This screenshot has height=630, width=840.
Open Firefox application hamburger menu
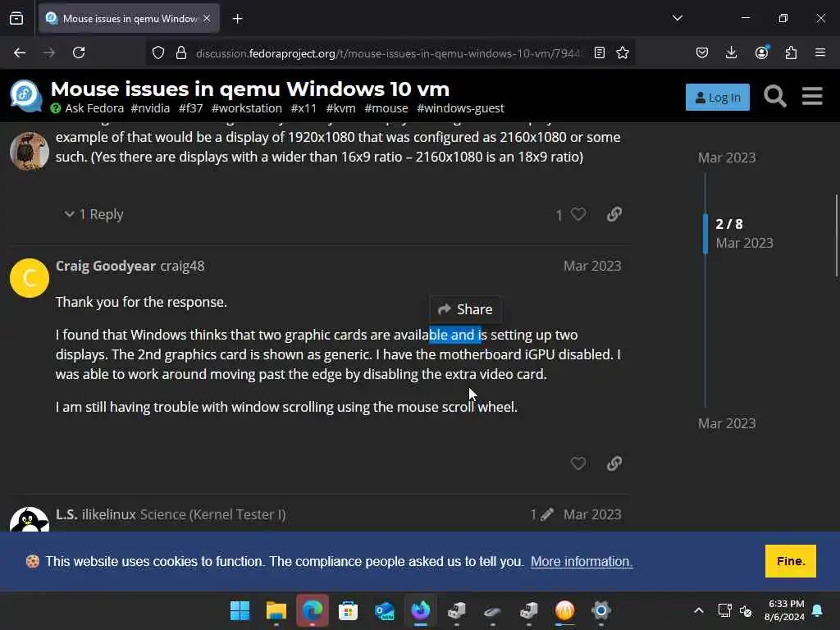(x=819, y=52)
